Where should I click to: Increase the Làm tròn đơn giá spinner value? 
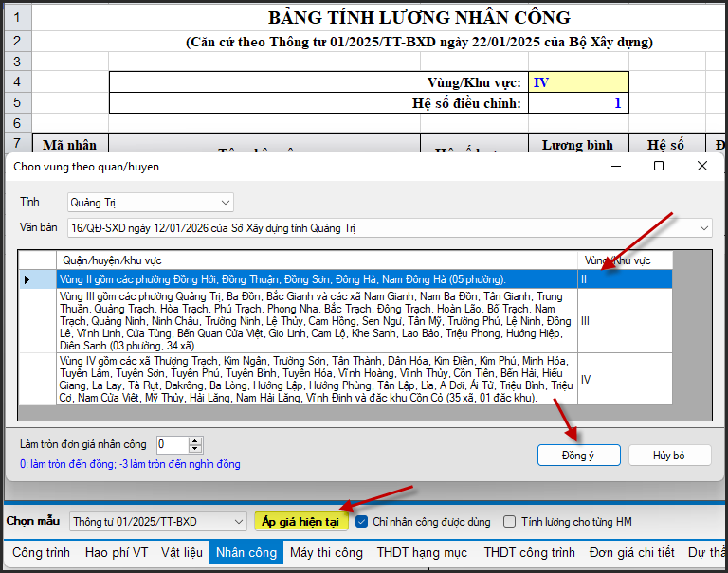pos(195,440)
